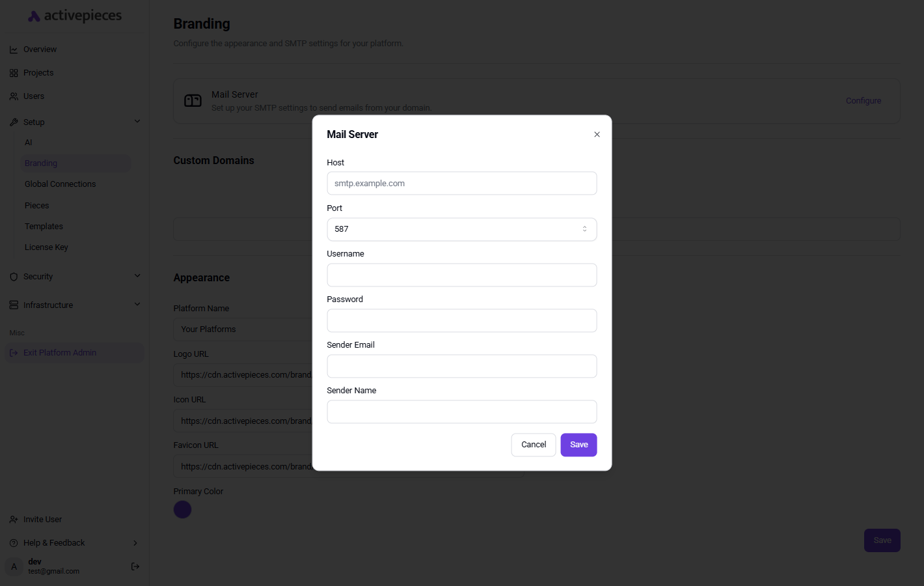Click the Help & Feedback question icon
This screenshot has width=924, height=586.
(14, 543)
